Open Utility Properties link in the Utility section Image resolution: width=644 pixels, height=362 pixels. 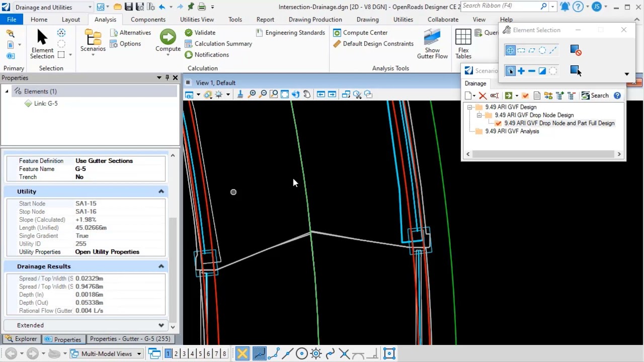(x=107, y=252)
